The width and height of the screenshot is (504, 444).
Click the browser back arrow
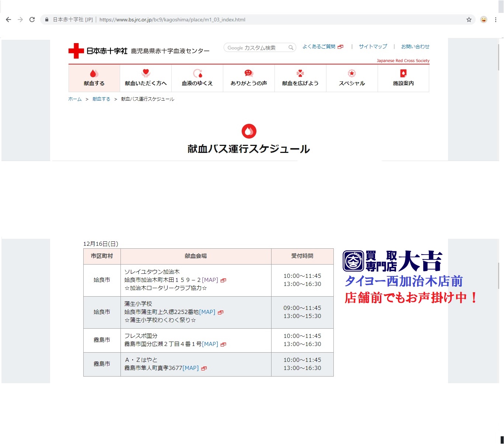point(8,20)
